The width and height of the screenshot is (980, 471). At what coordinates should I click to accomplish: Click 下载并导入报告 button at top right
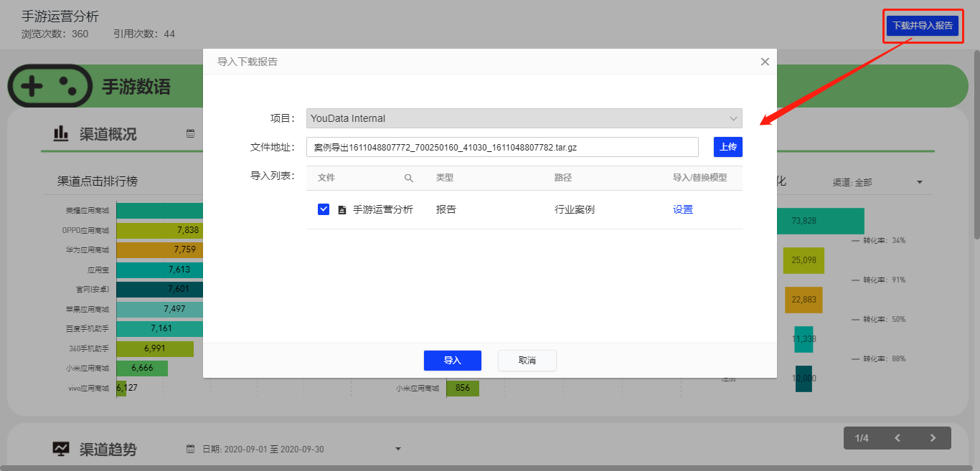922,26
